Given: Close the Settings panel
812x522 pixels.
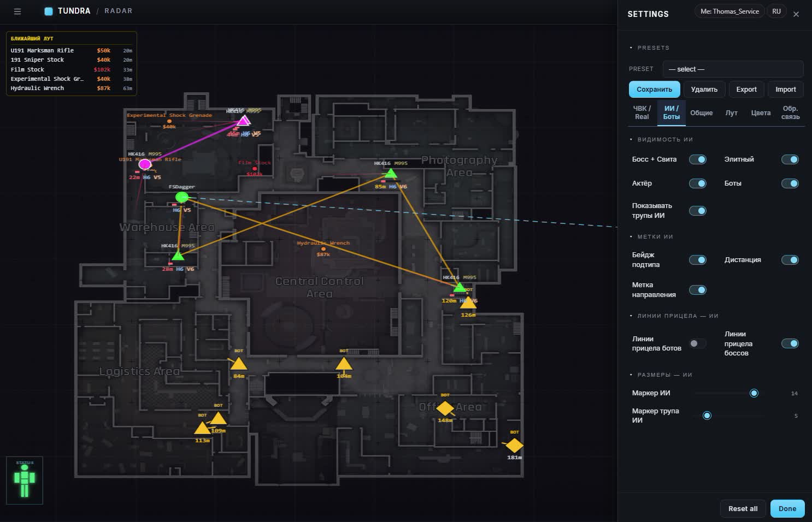Looking at the screenshot, I should click(x=796, y=14).
